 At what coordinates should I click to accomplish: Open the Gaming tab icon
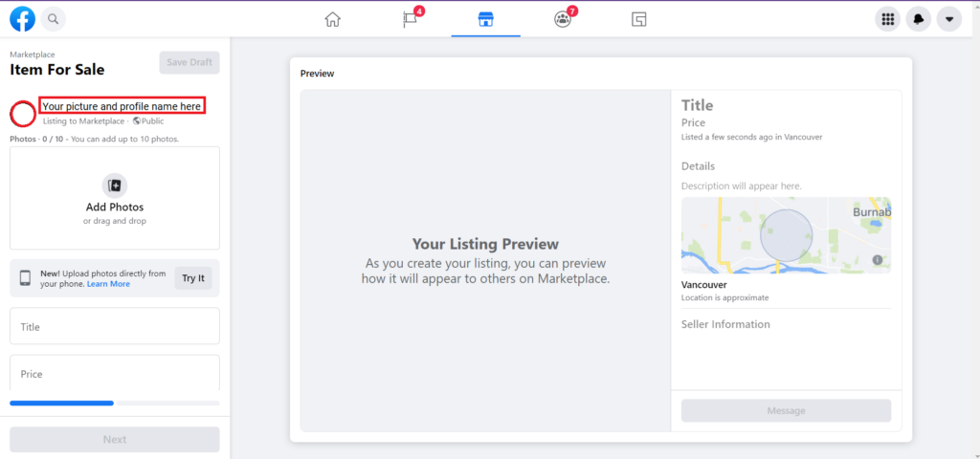(x=638, y=19)
